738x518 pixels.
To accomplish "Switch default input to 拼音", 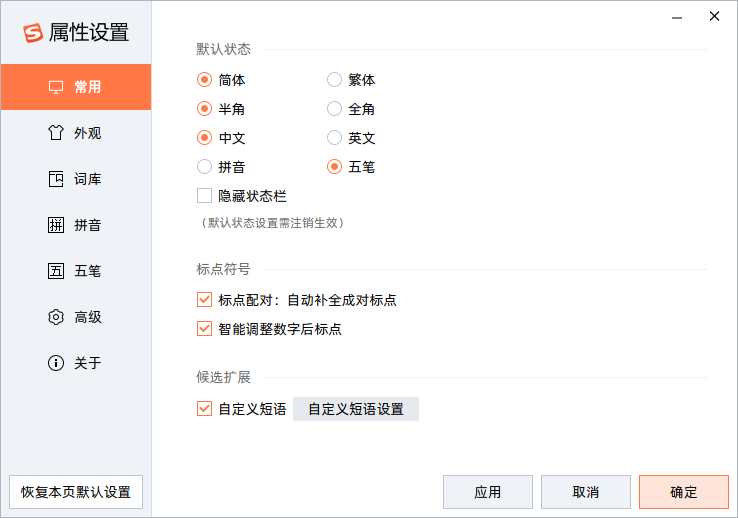I will click(205, 167).
